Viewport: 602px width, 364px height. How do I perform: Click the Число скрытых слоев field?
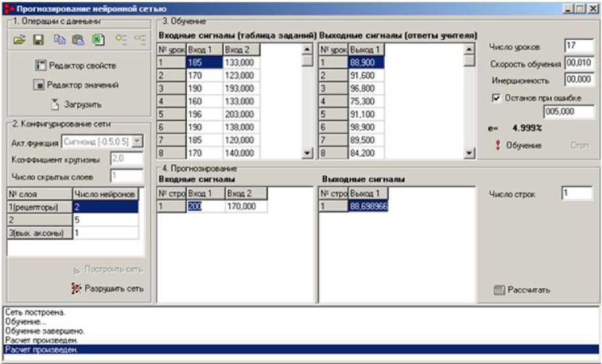(x=126, y=176)
